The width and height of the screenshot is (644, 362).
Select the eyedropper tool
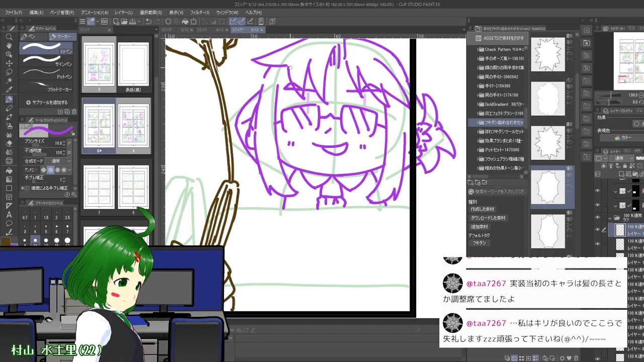9,90
